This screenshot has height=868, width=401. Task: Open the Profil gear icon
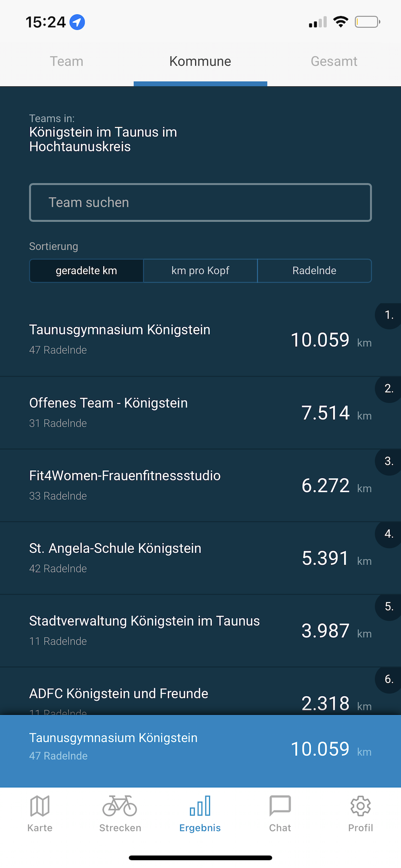[x=361, y=806]
